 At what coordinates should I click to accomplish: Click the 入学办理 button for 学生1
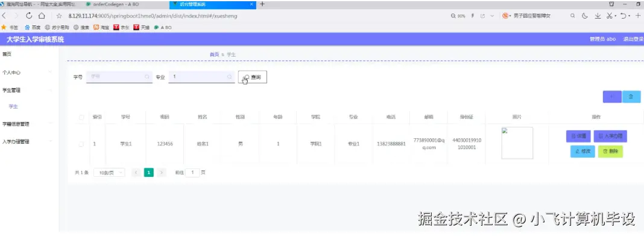pos(610,136)
